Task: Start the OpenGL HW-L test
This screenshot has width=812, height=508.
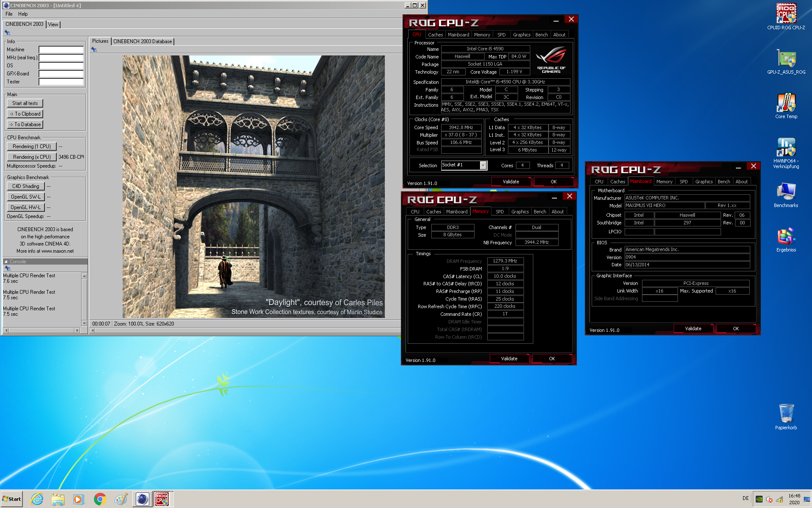Action: (x=26, y=207)
